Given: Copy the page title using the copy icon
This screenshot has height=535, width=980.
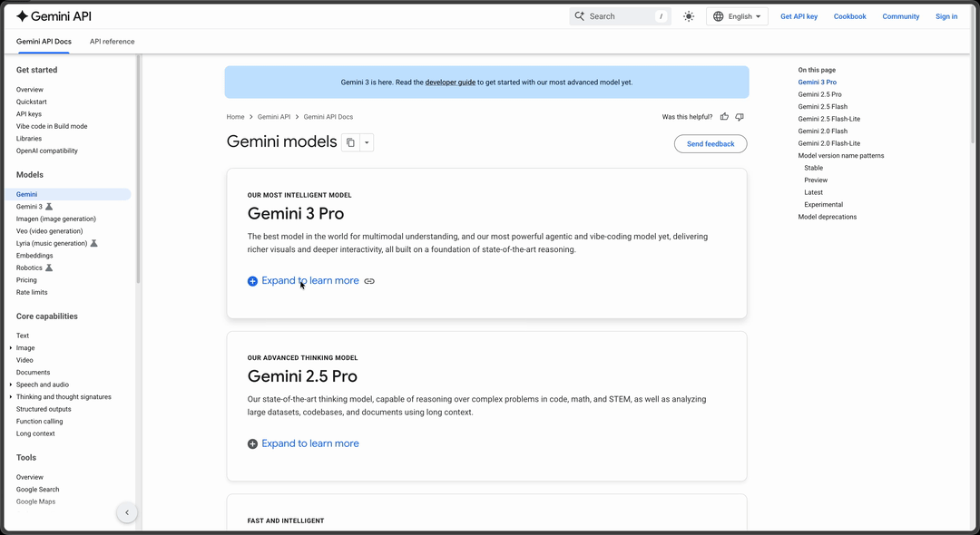Looking at the screenshot, I should pyautogui.click(x=350, y=142).
